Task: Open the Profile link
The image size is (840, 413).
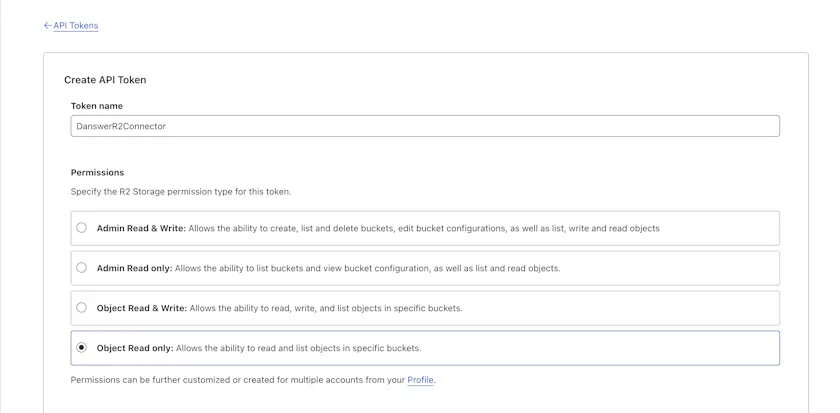Action: [421, 380]
